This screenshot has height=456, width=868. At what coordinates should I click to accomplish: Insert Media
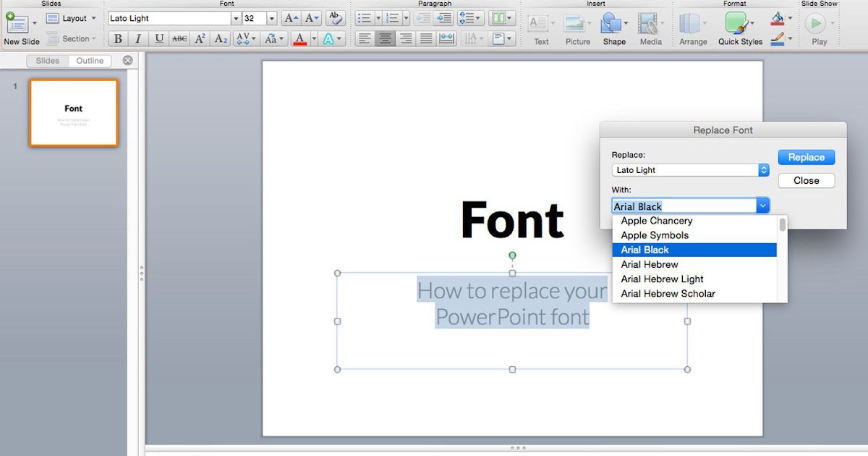(651, 29)
